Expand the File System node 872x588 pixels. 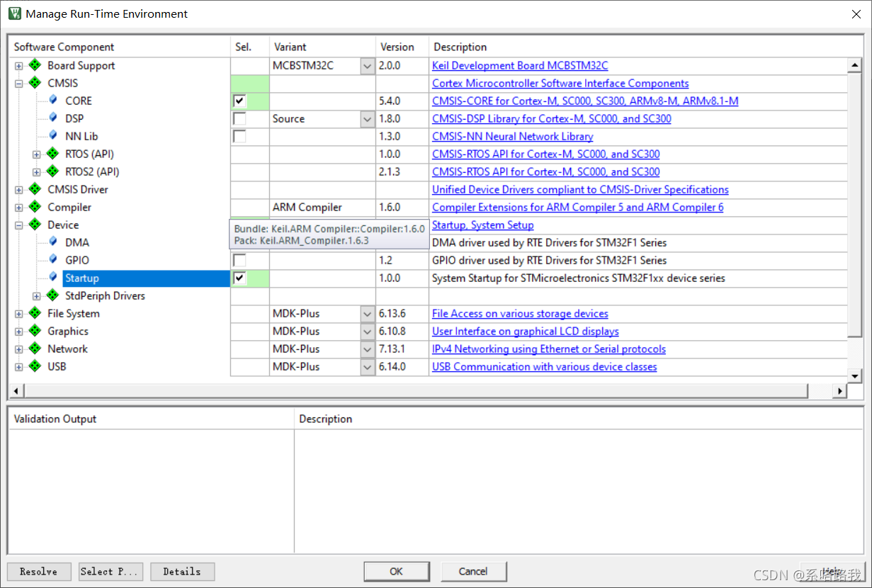click(19, 314)
